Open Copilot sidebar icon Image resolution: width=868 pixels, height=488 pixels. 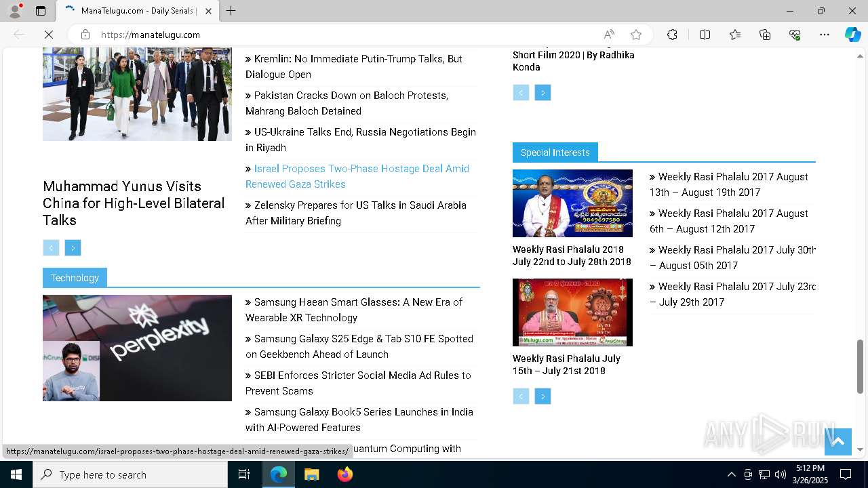852,35
